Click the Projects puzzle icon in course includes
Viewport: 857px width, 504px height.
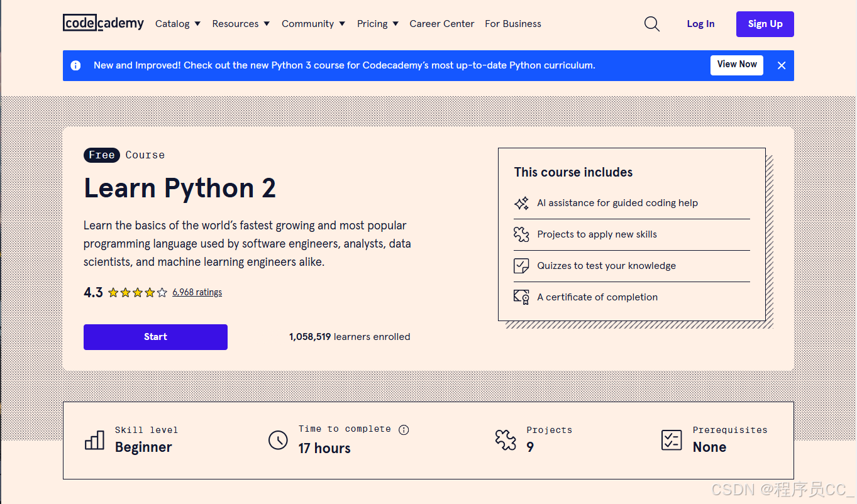[521, 234]
